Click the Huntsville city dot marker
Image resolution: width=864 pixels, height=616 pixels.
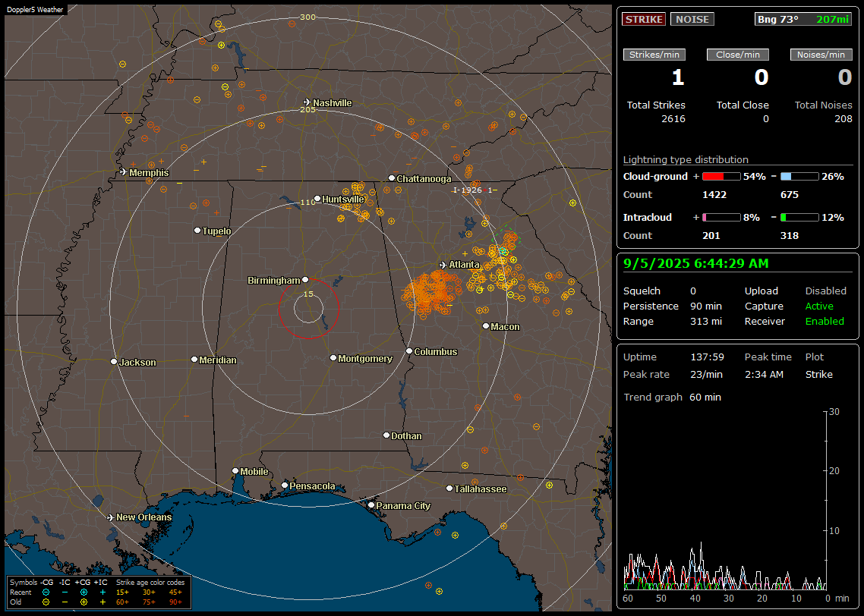(x=317, y=199)
